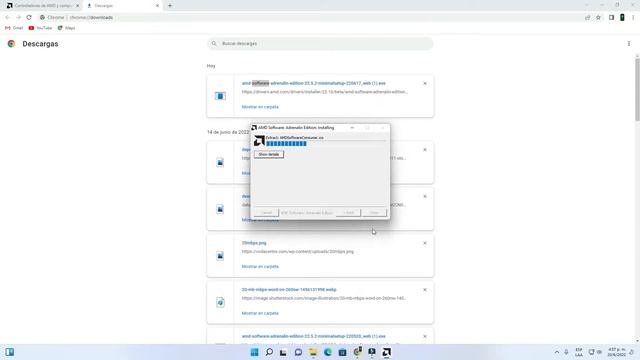640x360 pixels.
Task: Open the 20-mb-mbps-word webp download
Action: click(289, 289)
